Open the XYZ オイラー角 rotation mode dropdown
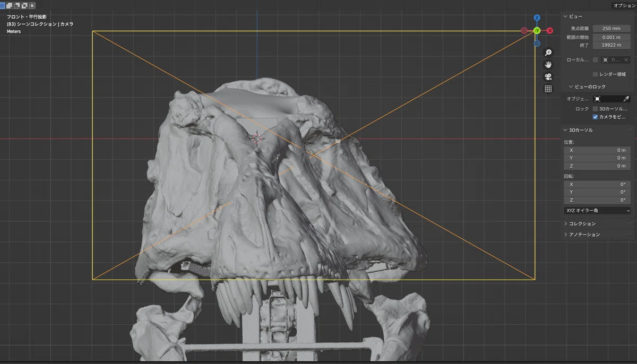The width and height of the screenshot is (637, 364). click(x=597, y=211)
